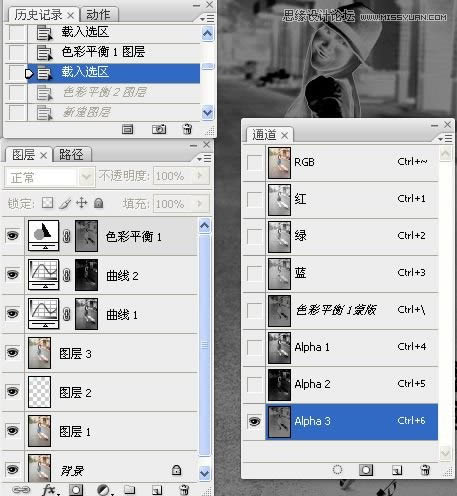The image size is (457, 496).
Task: Toggle visibility of Alpha 3 channel
Action: click(x=254, y=422)
